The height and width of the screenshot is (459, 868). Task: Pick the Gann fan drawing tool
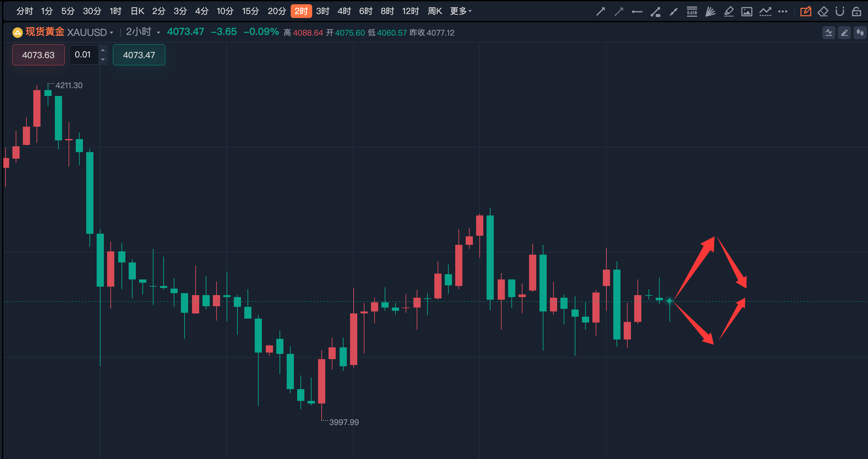point(710,11)
